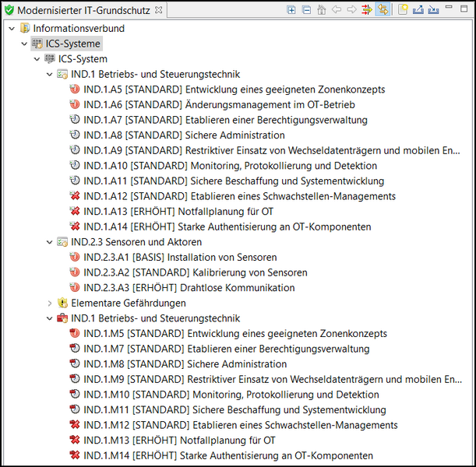Click the red status icon of IND.1.A6
Screen dimensions: 476x467
point(75,104)
